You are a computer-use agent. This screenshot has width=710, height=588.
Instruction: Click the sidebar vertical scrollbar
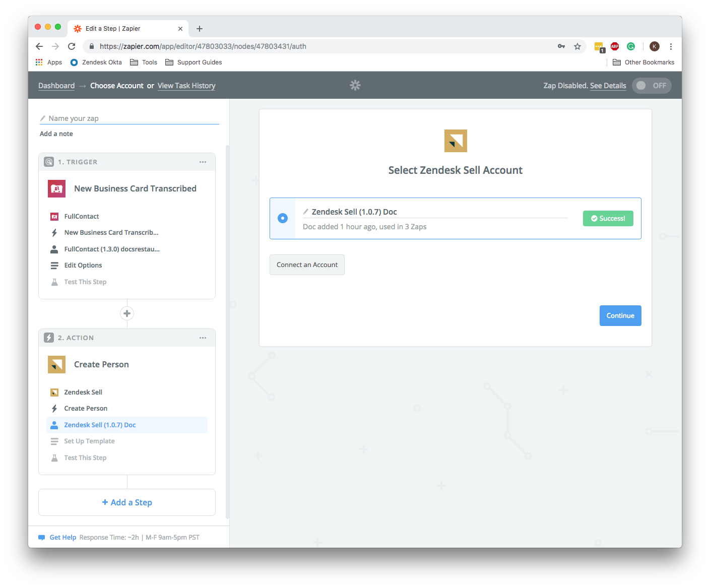tap(227, 333)
